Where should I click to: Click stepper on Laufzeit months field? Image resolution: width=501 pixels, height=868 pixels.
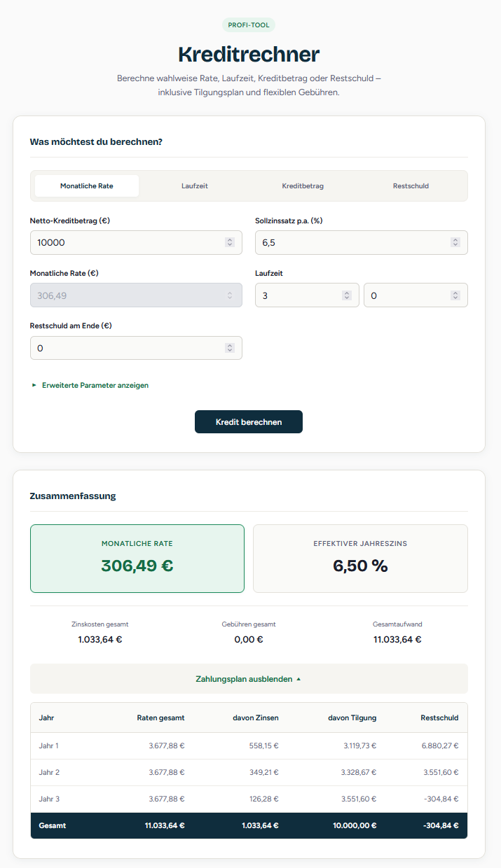(x=455, y=295)
